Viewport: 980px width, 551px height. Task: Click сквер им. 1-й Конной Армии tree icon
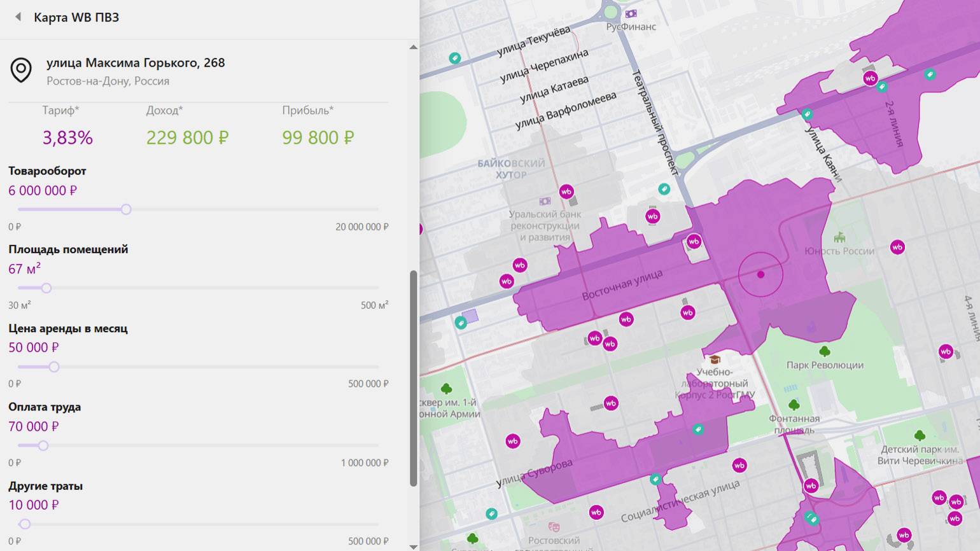[x=446, y=388]
